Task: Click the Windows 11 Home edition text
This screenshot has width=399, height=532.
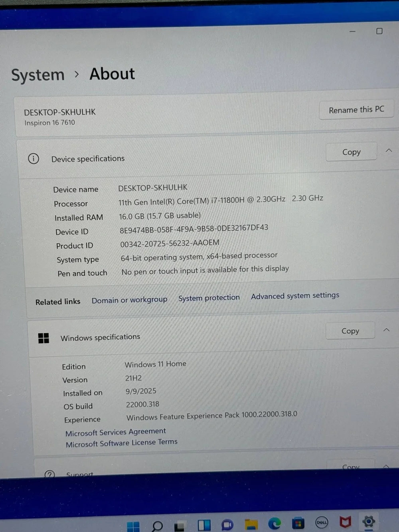Action: pos(156,364)
